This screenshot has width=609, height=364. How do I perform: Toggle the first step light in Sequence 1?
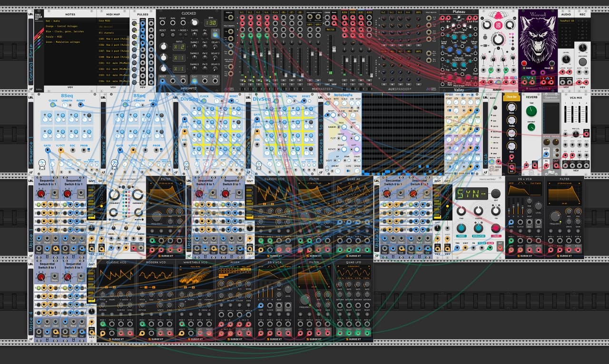tap(49, 115)
